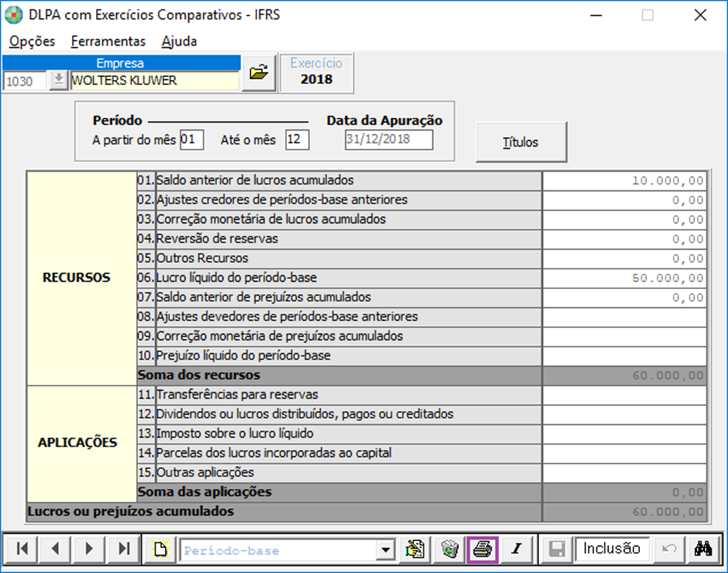Go to first record navigation arrow
Image resolution: width=728 pixels, height=573 pixels.
(x=21, y=549)
